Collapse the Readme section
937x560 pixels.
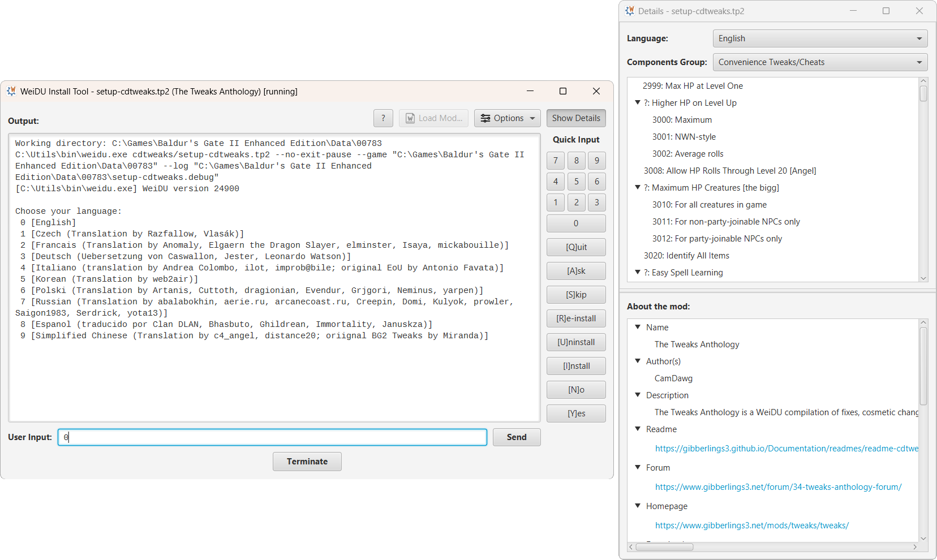[638, 429]
